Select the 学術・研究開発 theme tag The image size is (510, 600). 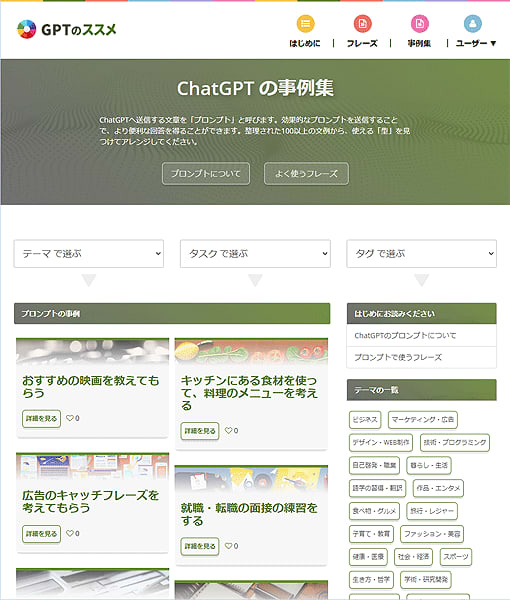(x=426, y=579)
